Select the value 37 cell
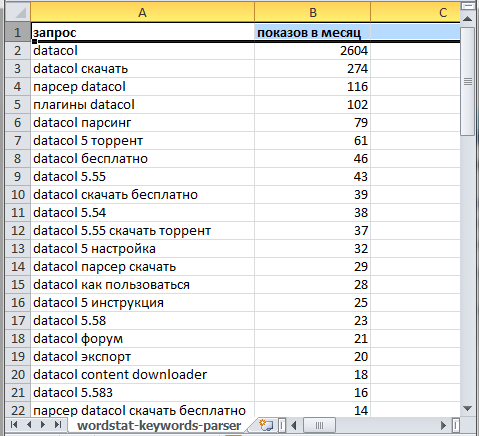Viewport: 479px width, 436px height. [313, 231]
